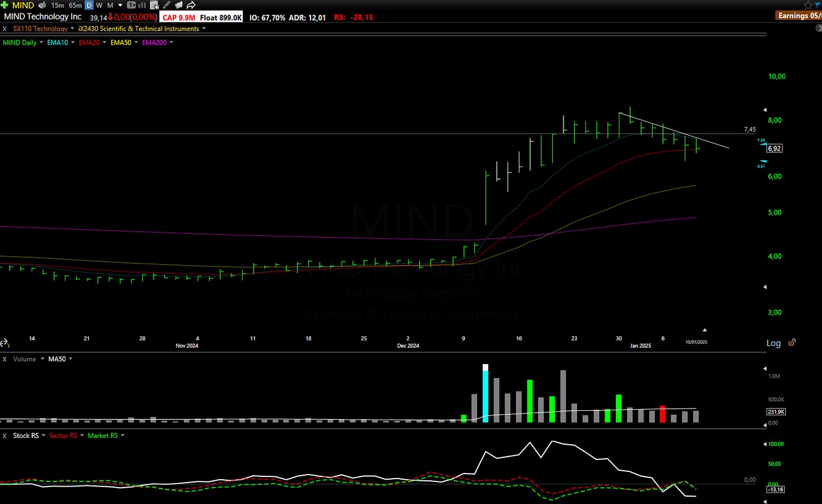Click the cyan 6,51 price marker
The image size is (822, 504).
pos(761,165)
